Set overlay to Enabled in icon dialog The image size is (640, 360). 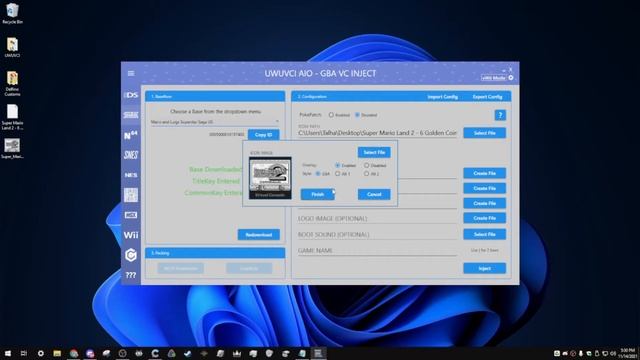[x=338, y=165]
